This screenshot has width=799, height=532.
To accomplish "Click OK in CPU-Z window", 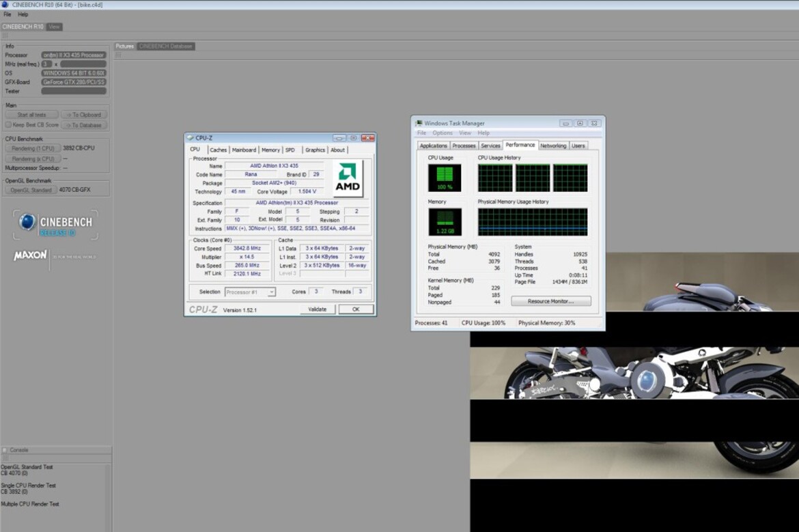I will pyautogui.click(x=356, y=309).
